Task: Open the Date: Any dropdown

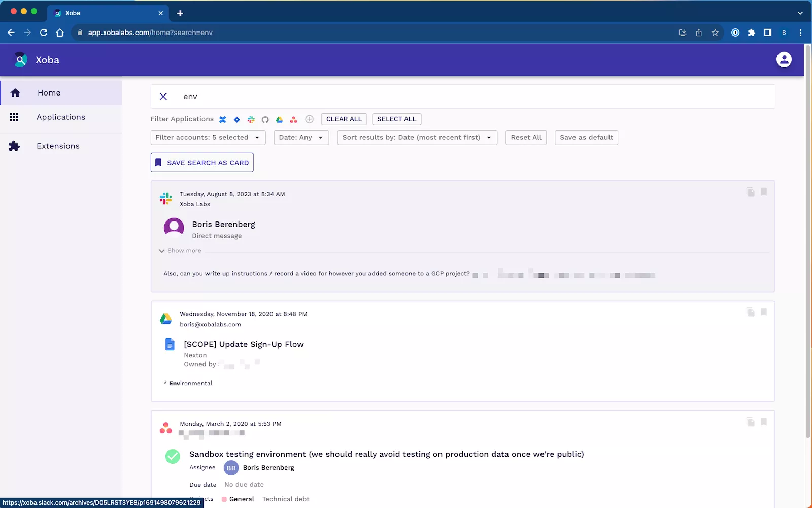Action: (301, 138)
